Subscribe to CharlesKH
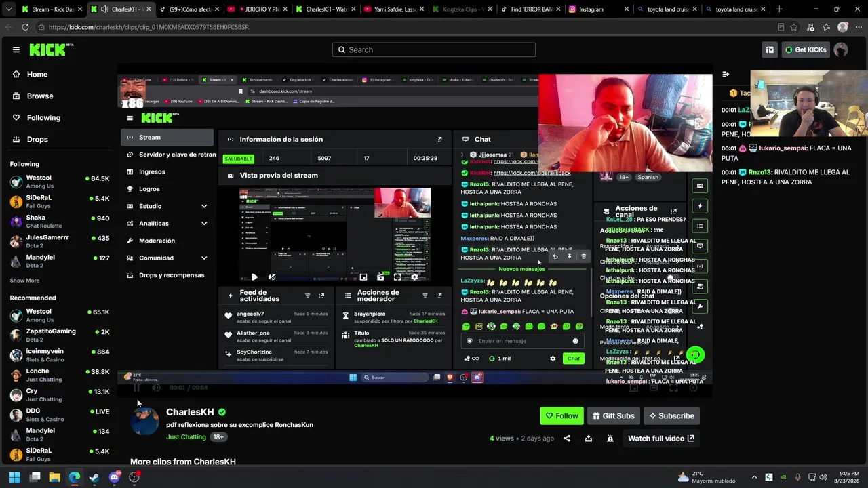This screenshot has height=488, width=868. point(671,415)
